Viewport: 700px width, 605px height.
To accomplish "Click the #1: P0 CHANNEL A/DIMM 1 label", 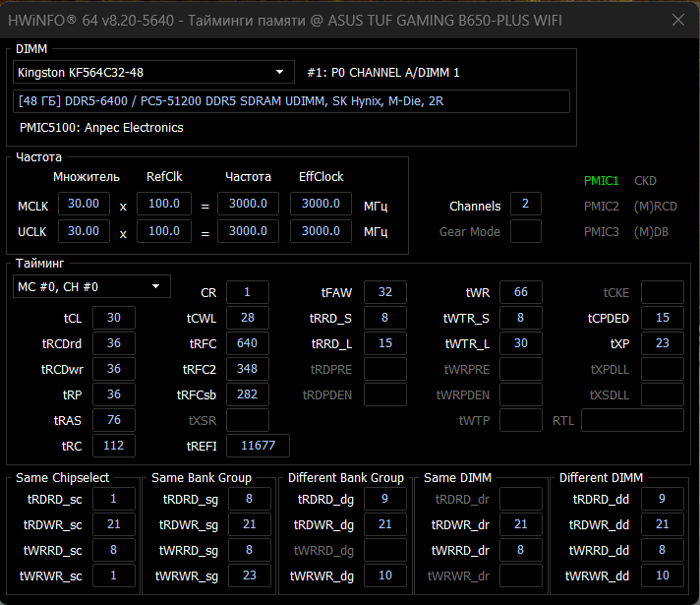I will [383, 73].
